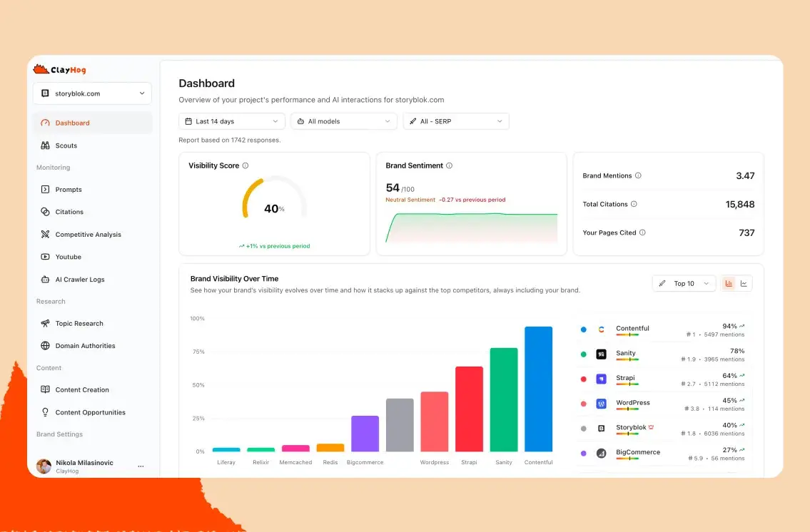Open the Last 14 days dropdown
Viewport: 810px width, 532px height.
click(x=231, y=121)
